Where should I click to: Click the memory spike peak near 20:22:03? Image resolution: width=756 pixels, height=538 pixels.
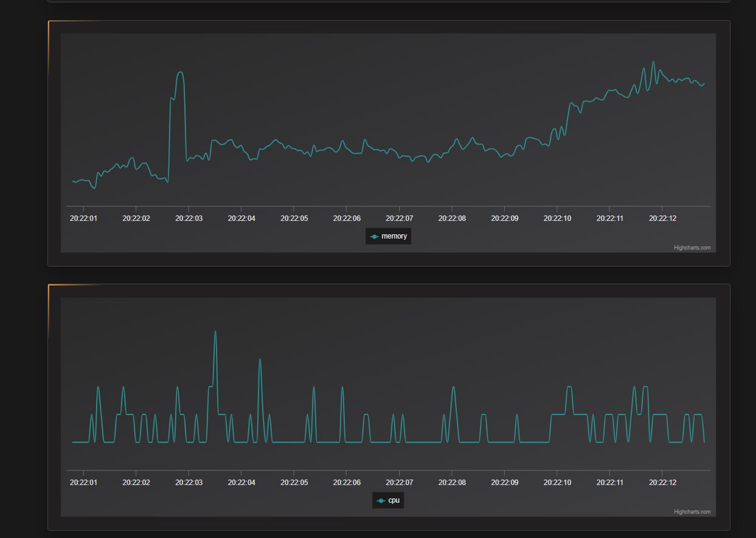pyautogui.click(x=180, y=72)
